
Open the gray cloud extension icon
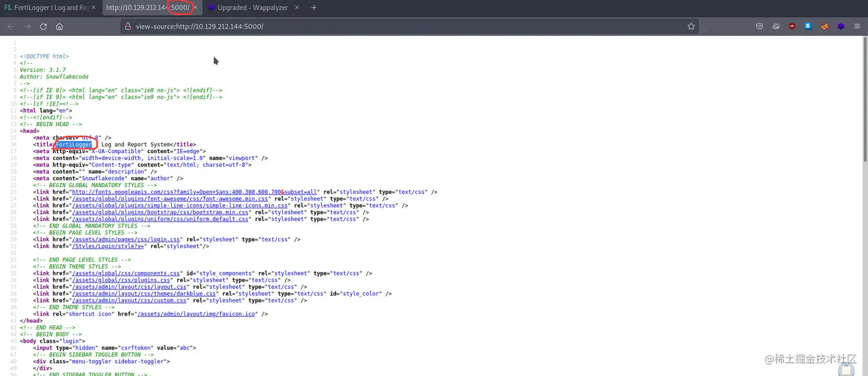pos(776,26)
